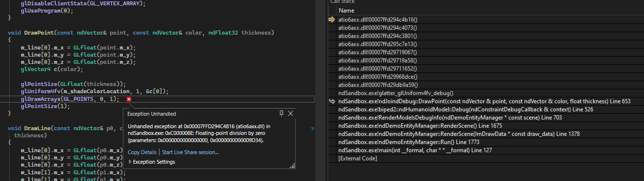Close the Exception Unhandled popup

[x=290, y=114]
